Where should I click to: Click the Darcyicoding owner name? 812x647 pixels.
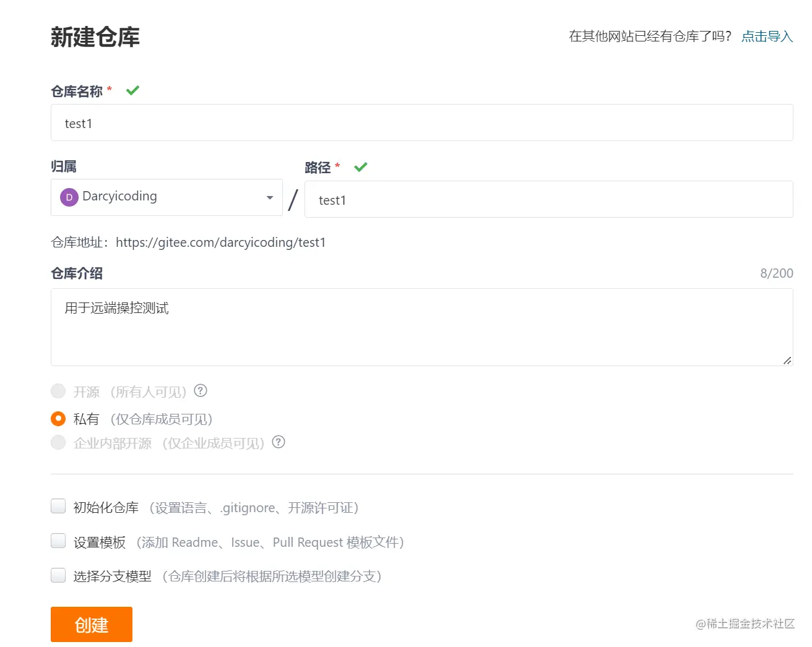click(x=119, y=196)
